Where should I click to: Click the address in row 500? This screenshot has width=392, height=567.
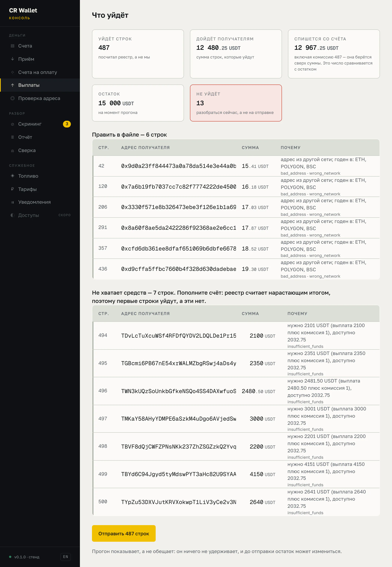[x=178, y=502]
